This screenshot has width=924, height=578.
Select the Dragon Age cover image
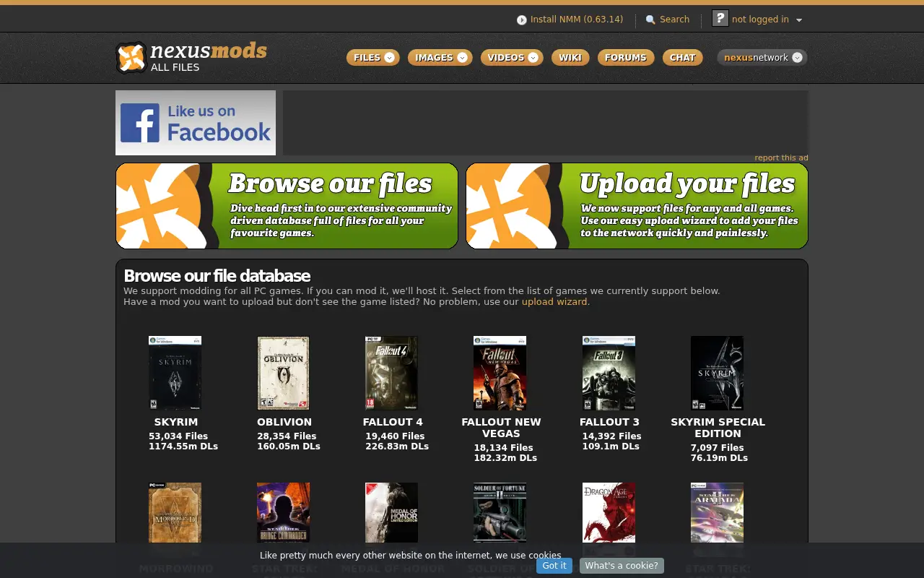pyautogui.click(x=609, y=513)
